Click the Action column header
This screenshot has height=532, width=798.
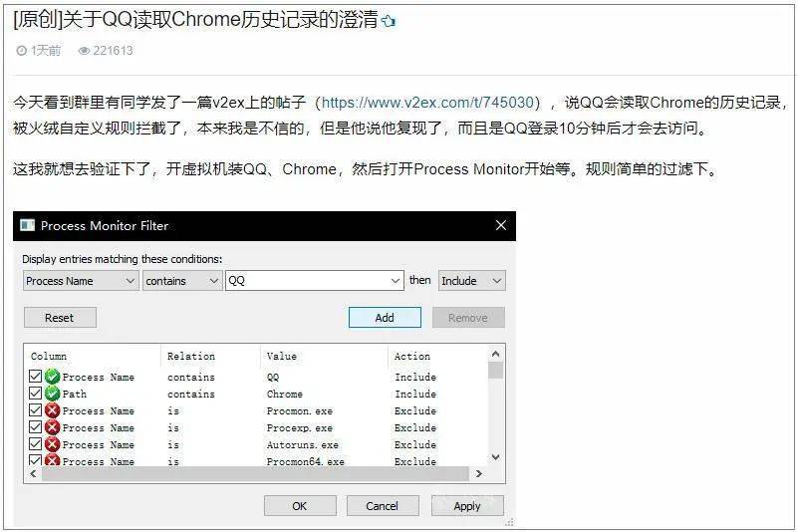click(x=412, y=357)
